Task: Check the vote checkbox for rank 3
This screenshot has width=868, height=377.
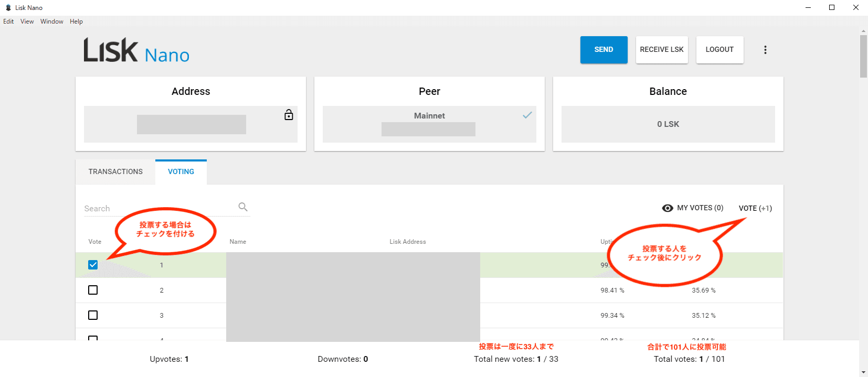Action: click(x=93, y=315)
